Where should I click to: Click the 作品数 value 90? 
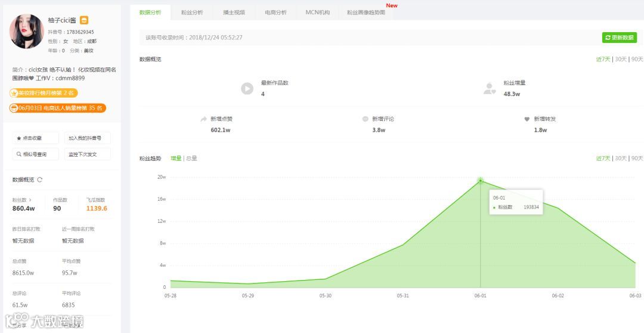57,208
